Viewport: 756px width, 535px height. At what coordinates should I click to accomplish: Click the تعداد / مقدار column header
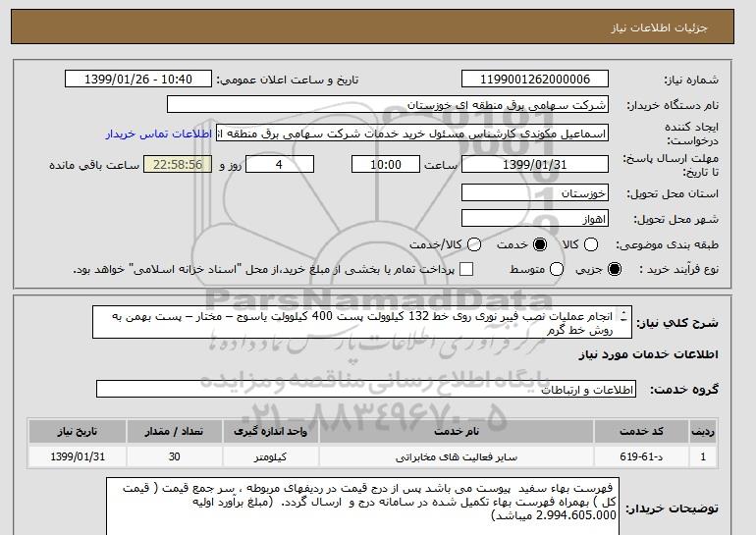point(174,431)
